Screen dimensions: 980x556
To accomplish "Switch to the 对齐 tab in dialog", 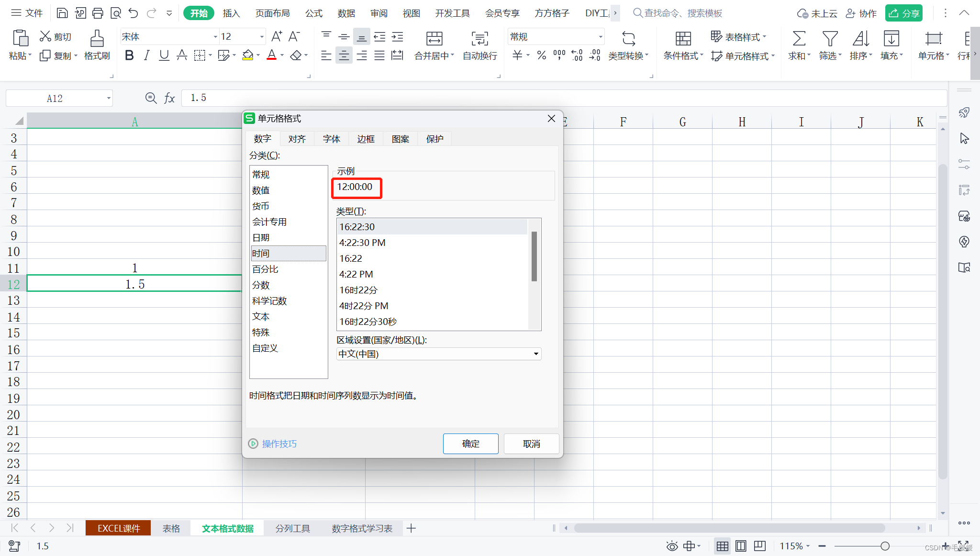I will (297, 139).
